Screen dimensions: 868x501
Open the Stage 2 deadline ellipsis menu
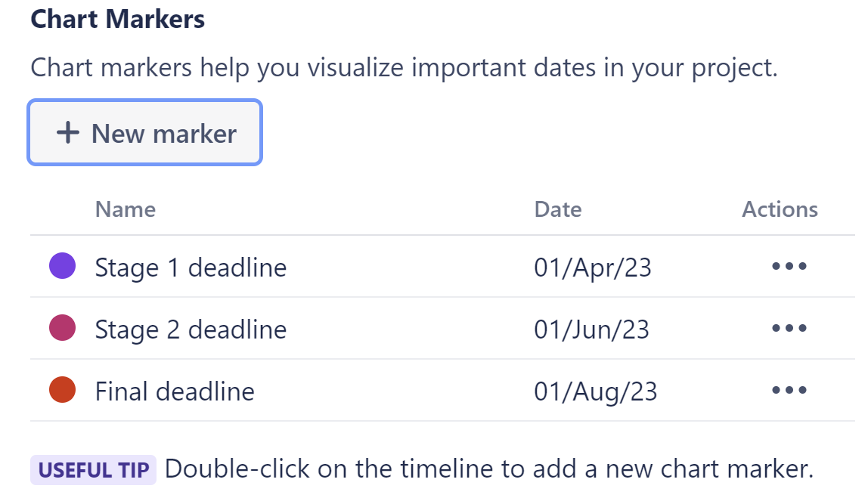789,329
